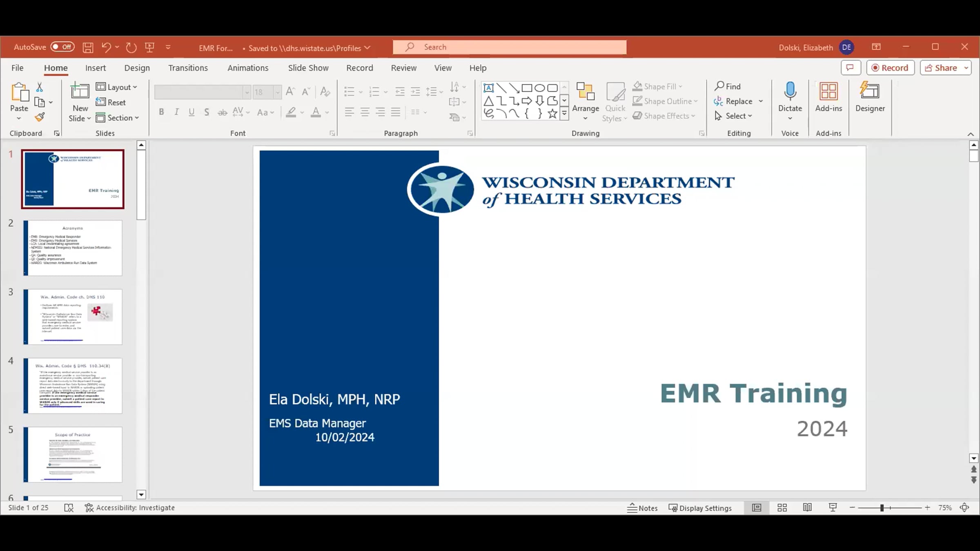Open the font name combo box

[203, 92]
